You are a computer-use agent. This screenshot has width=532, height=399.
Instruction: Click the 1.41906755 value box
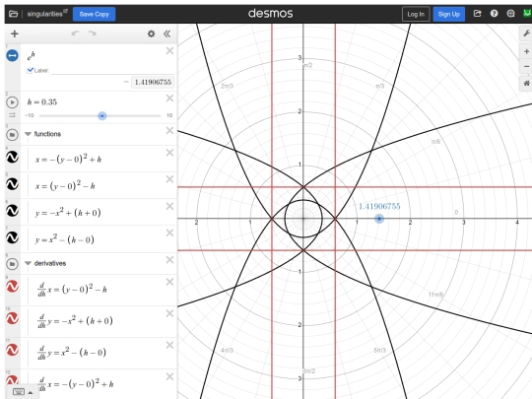pos(153,82)
